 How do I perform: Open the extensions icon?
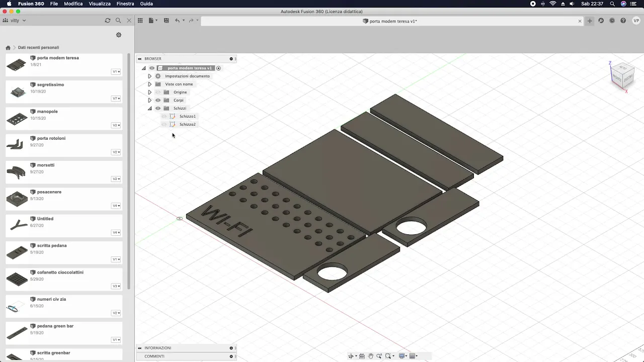tap(601, 21)
